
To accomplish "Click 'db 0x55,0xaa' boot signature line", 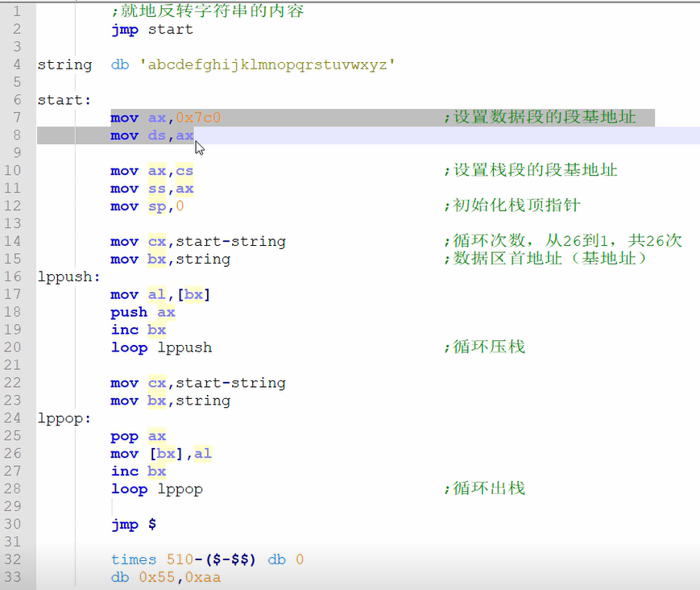I will click(166, 577).
